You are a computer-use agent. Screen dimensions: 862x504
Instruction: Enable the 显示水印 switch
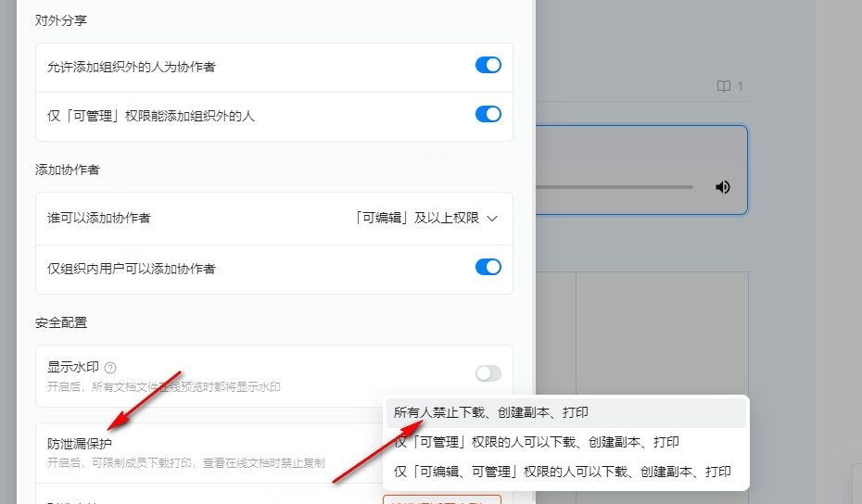[x=488, y=373]
